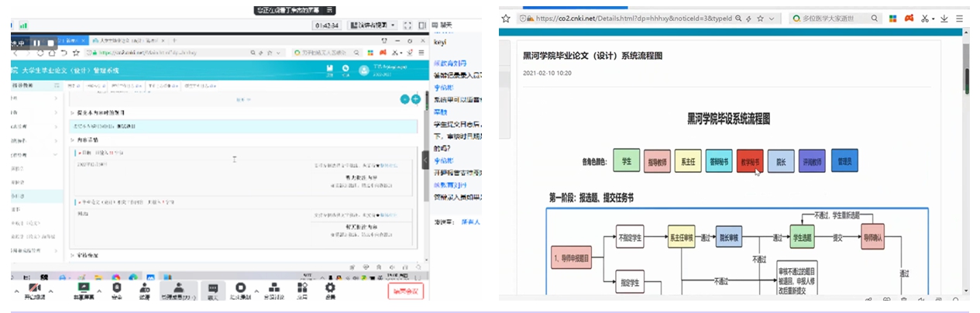Toggle the start video camera icon
980x313 pixels.
[34, 287]
